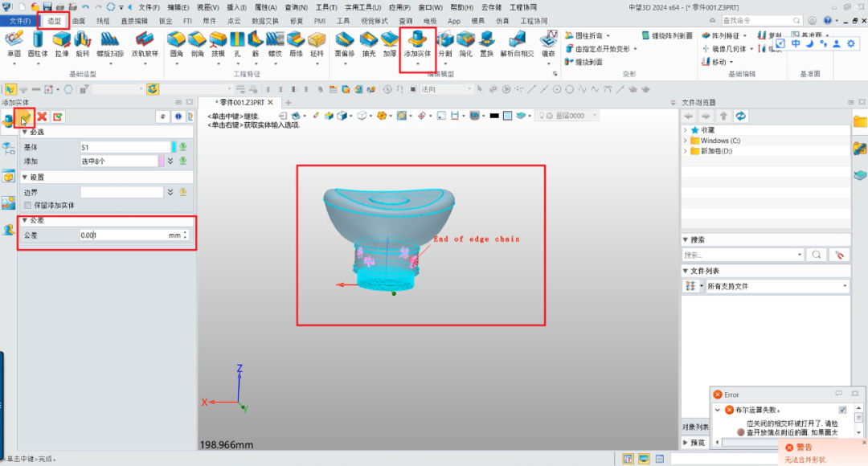The image size is (868, 466).
Task: Open the 钣金 ribbon tab
Action: (166, 21)
